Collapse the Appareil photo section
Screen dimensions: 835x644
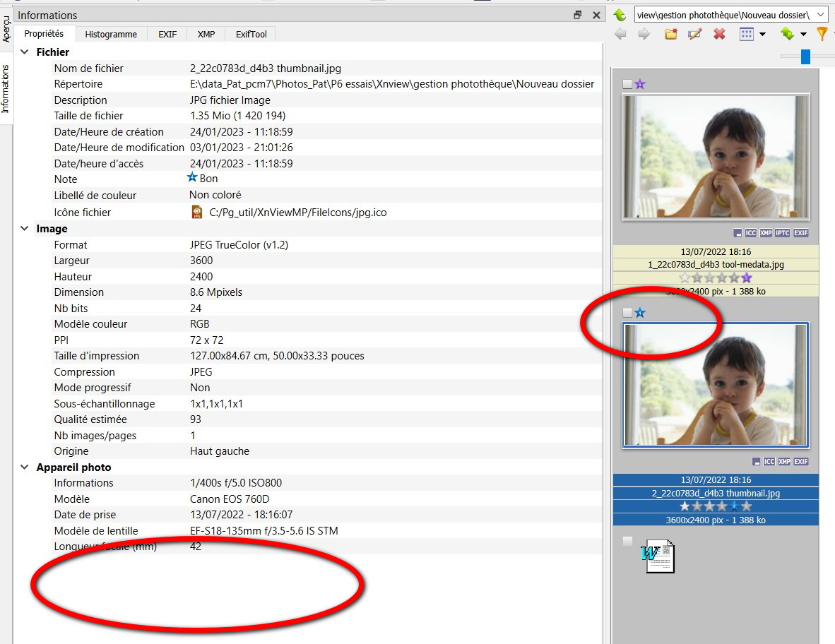(x=25, y=467)
